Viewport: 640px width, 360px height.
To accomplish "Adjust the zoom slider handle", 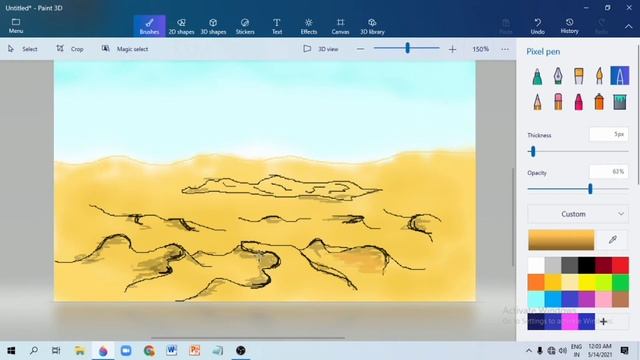I will (407, 48).
